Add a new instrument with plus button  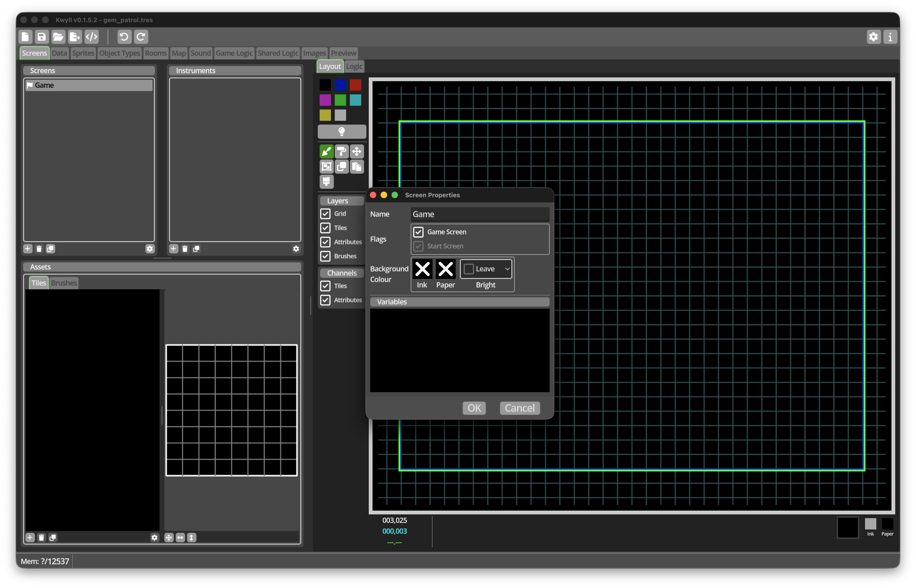pos(174,249)
